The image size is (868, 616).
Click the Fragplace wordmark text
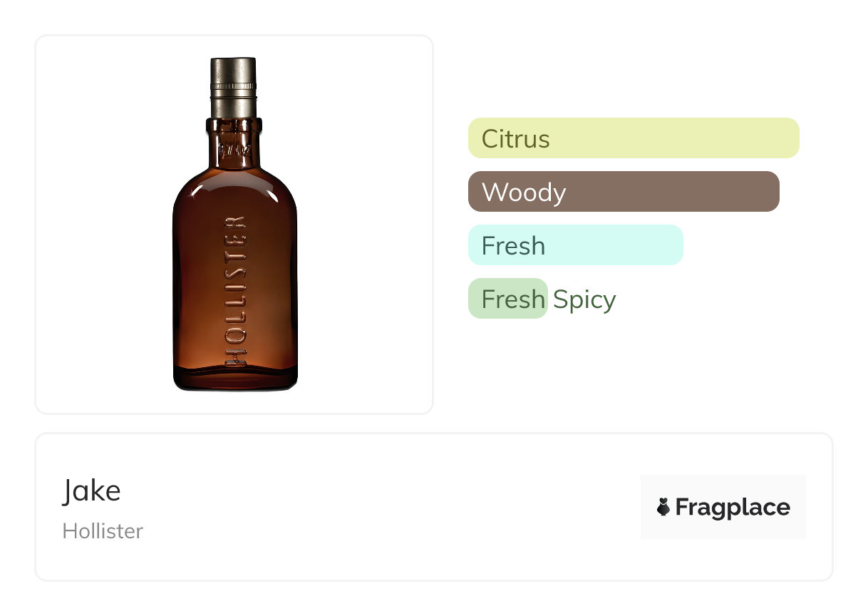[x=733, y=507]
